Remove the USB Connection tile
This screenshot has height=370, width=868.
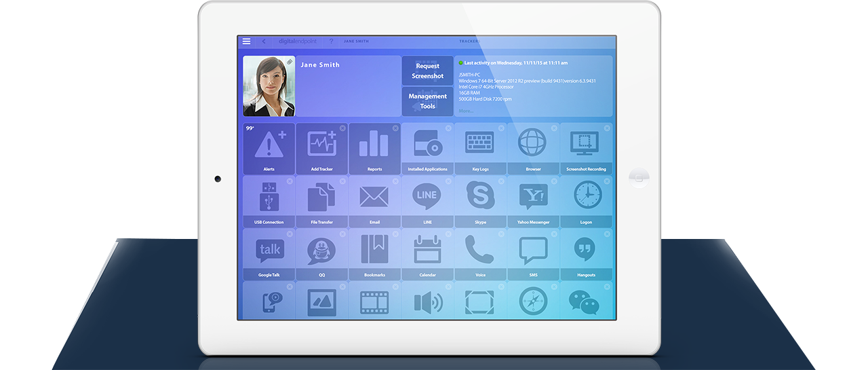coord(290,181)
